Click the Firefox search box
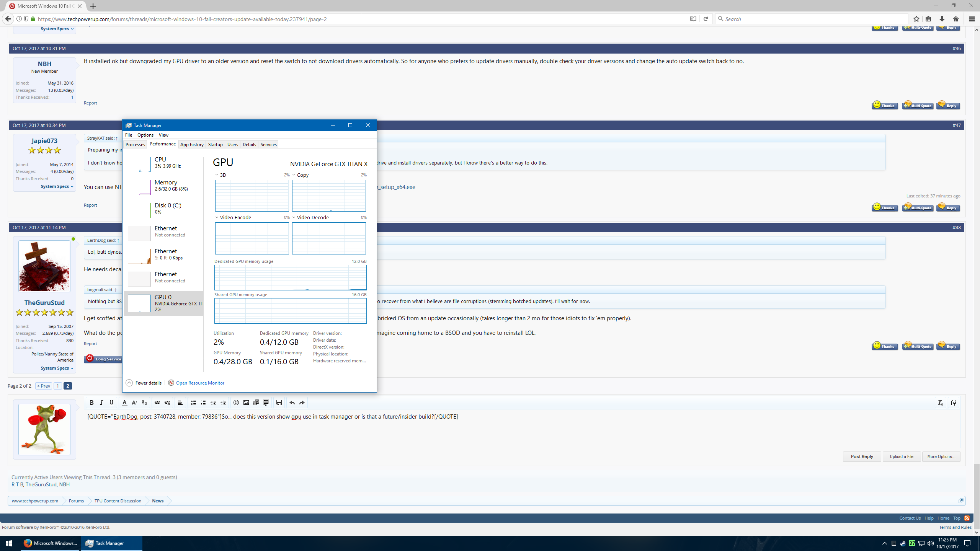Screen dimensions: 980x551 (812, 19)
